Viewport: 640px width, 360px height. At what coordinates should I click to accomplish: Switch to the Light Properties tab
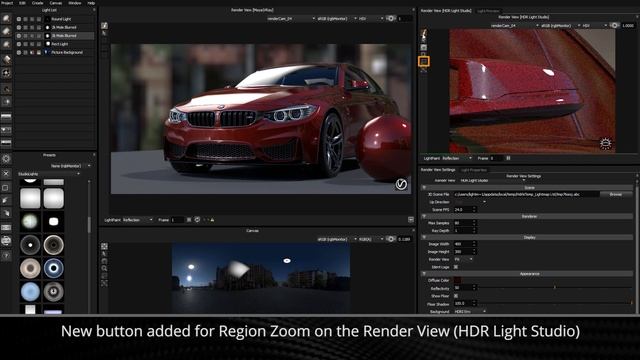(473, 170)
